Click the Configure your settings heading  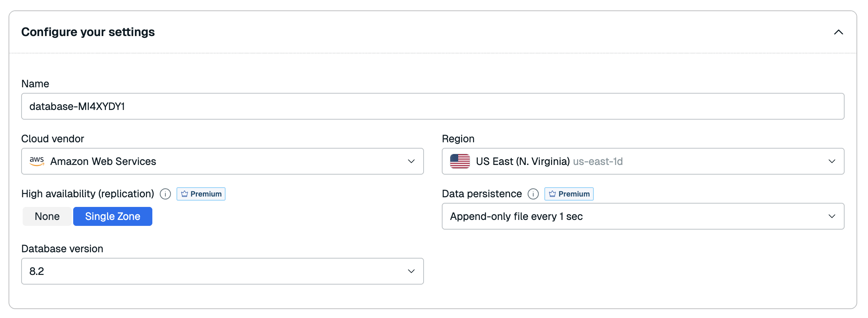pos(88,32)
